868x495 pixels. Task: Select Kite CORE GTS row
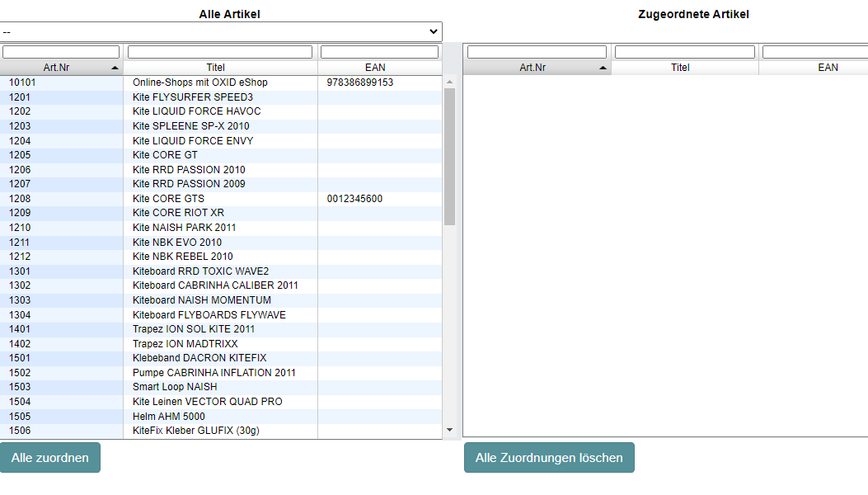click(221, 199)
